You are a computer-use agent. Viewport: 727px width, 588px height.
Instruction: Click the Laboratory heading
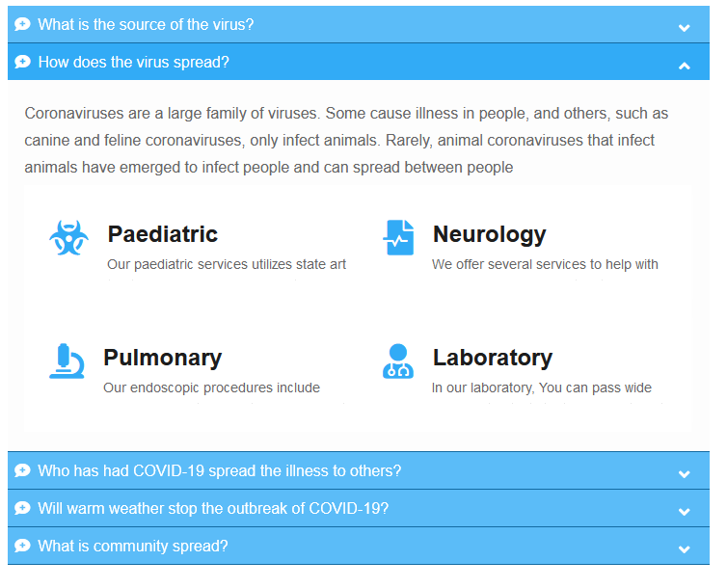pos(492,358)
